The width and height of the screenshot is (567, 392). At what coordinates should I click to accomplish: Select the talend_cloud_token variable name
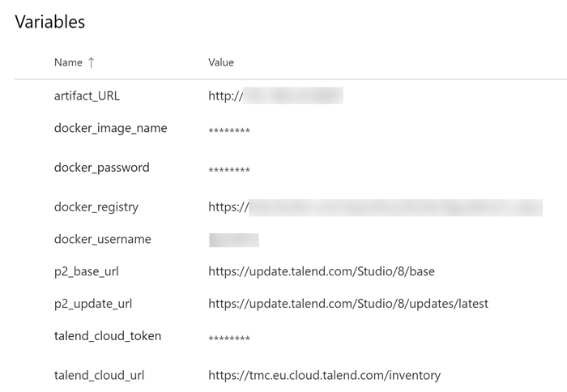107,335
